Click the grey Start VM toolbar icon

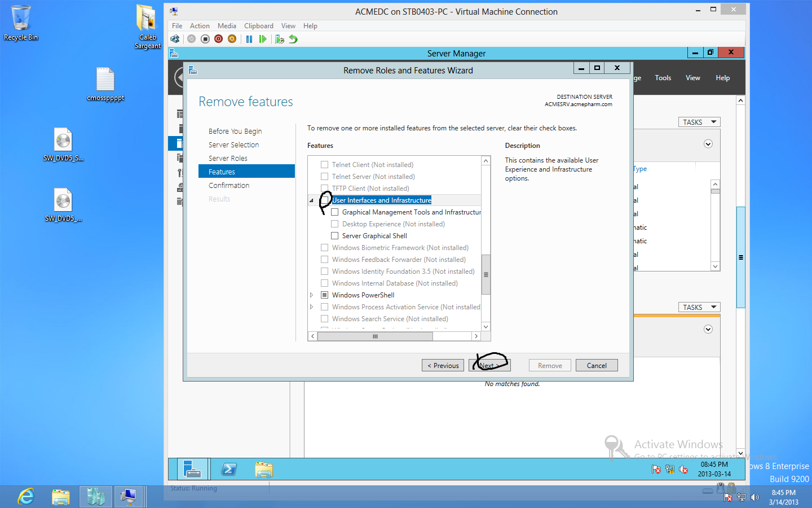192,39
